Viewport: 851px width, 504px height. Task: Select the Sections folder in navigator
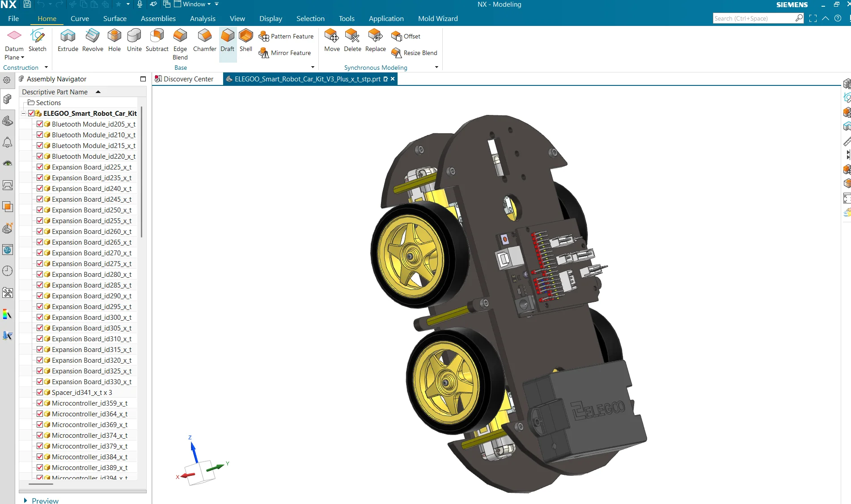coord(44,102)
